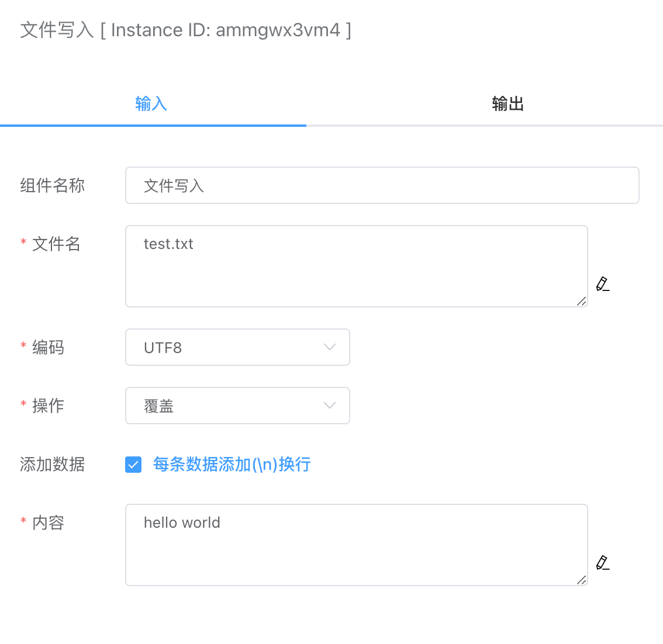
Task: Click the 每条数据添加(\n)换行 blue link text
Action: pos(232,464)
